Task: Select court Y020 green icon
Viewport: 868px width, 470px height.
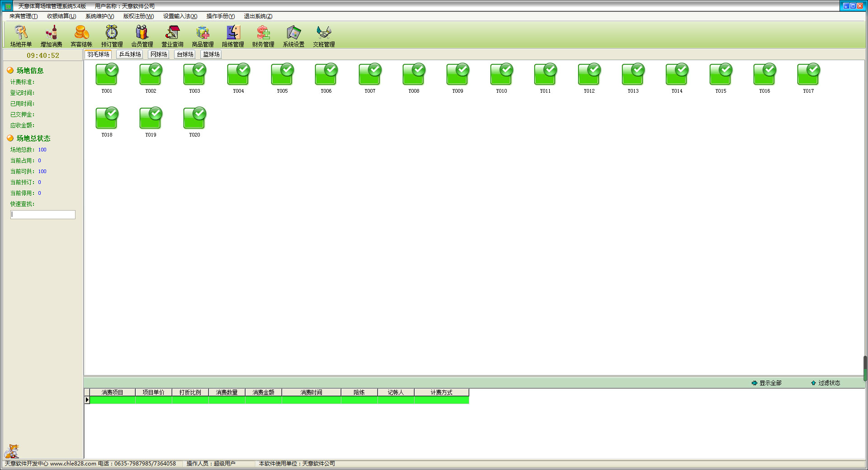Action: pyautogui.click(x=194, y=118)
